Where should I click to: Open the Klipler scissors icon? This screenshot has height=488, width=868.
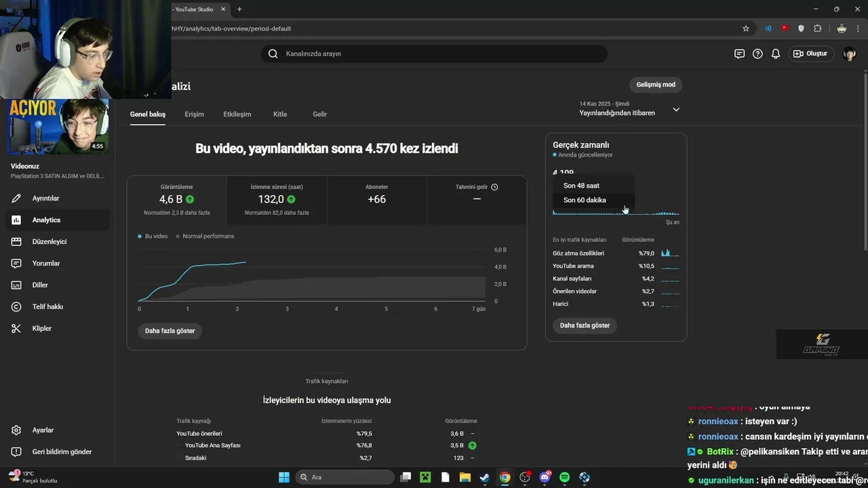[x=16, y=328]
